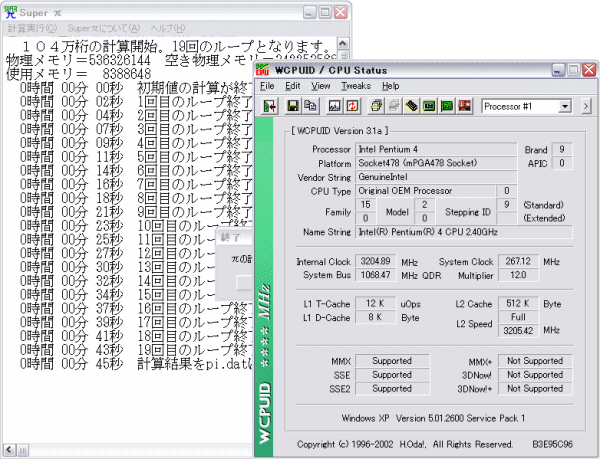Click the MMX 'Supported' field
This screenshot has width=600, height=459.
392,361
